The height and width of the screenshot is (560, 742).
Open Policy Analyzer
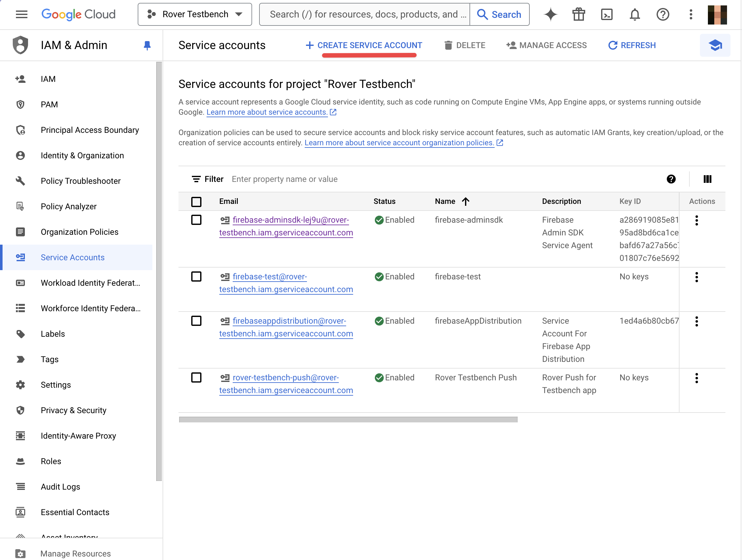coord(76,206)
